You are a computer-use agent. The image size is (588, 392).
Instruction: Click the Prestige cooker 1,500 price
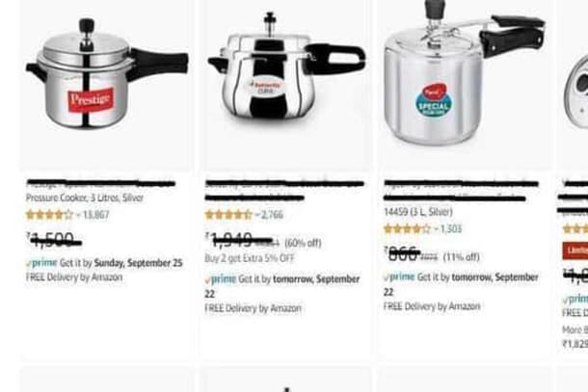click(x=54, y=240)
